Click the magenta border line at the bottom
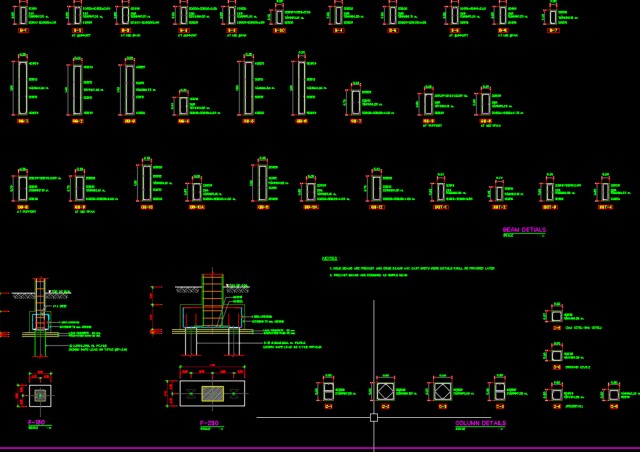This screenshot has width=640, height=452. 320,448
